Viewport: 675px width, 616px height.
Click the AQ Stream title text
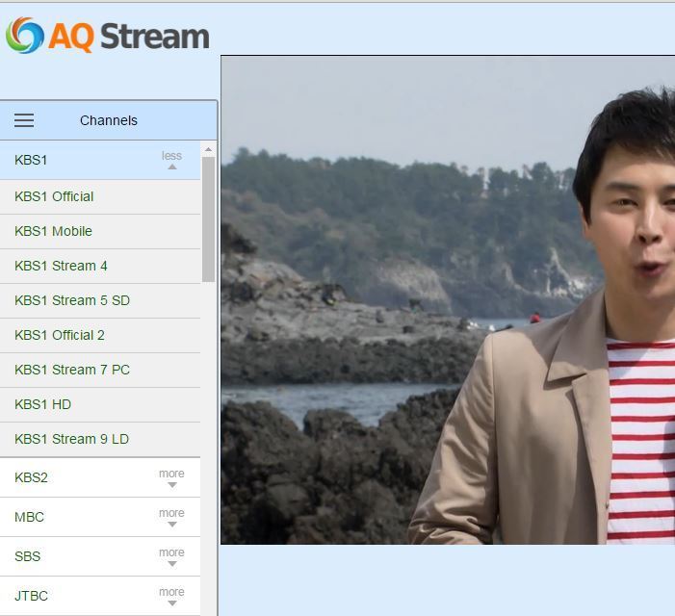pyautogui.click(x=129, y=37)
